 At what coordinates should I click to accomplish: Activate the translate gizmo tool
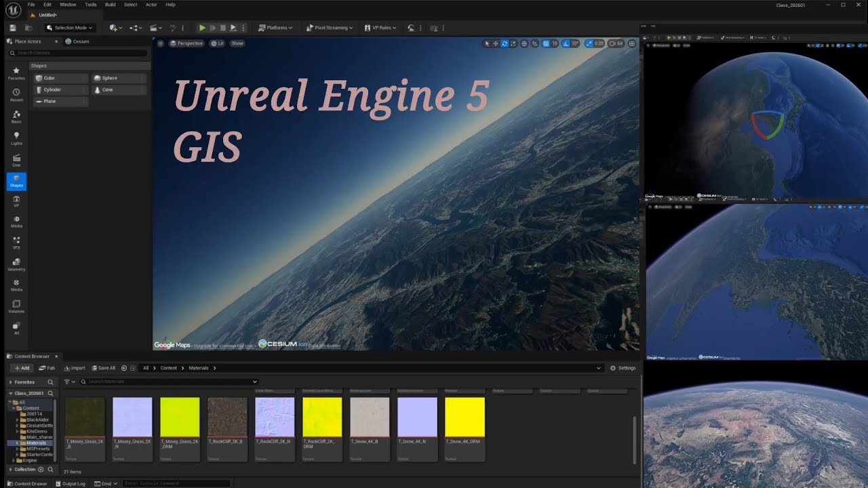pyautogui.click(x=496, y=43)
